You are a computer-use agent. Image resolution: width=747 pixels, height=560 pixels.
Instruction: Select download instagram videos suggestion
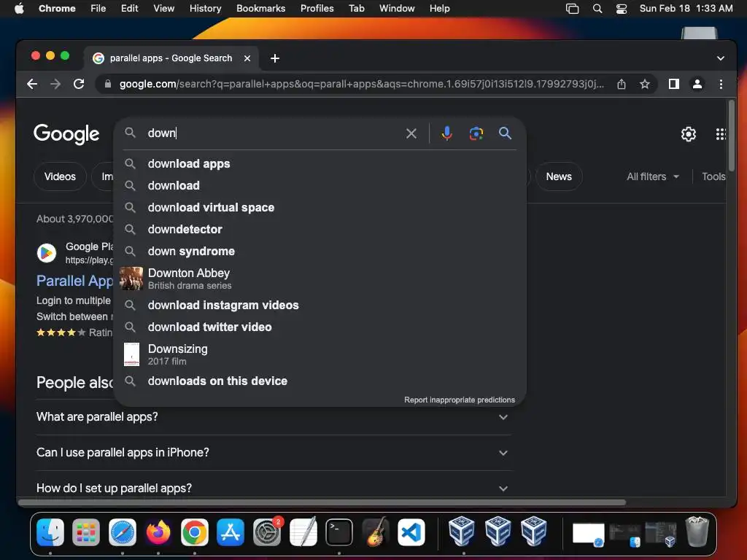click(x=320, y=306)
